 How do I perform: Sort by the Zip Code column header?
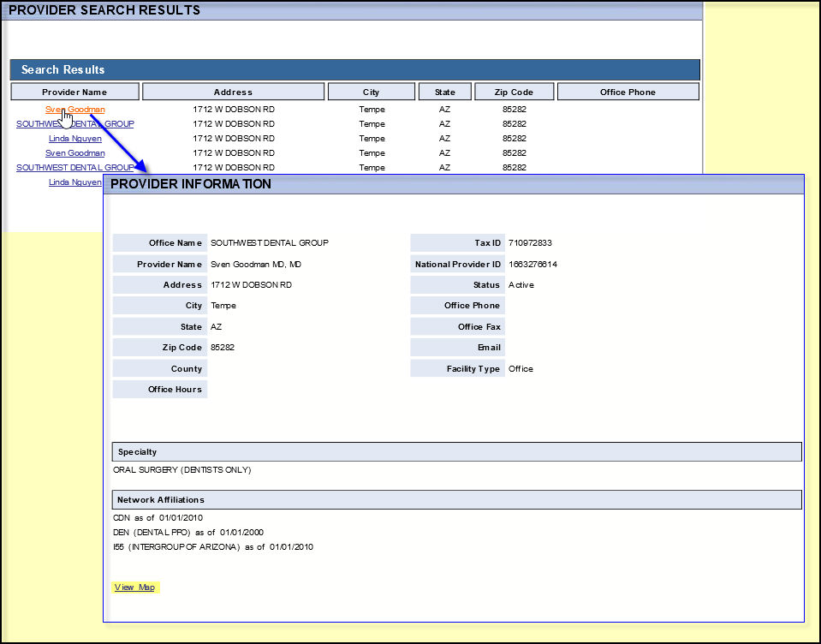pos(515,92)
